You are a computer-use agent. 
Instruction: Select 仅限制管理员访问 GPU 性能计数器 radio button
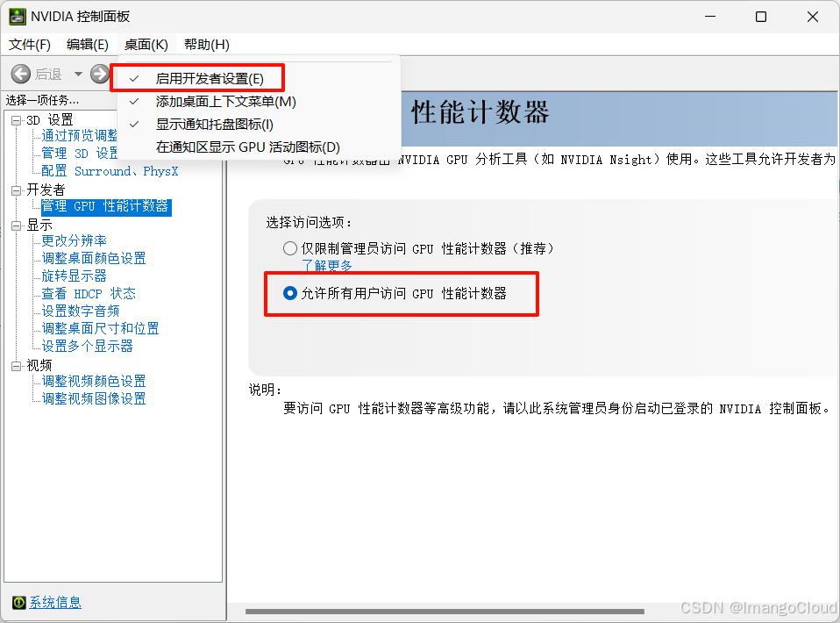pos(290,248)
